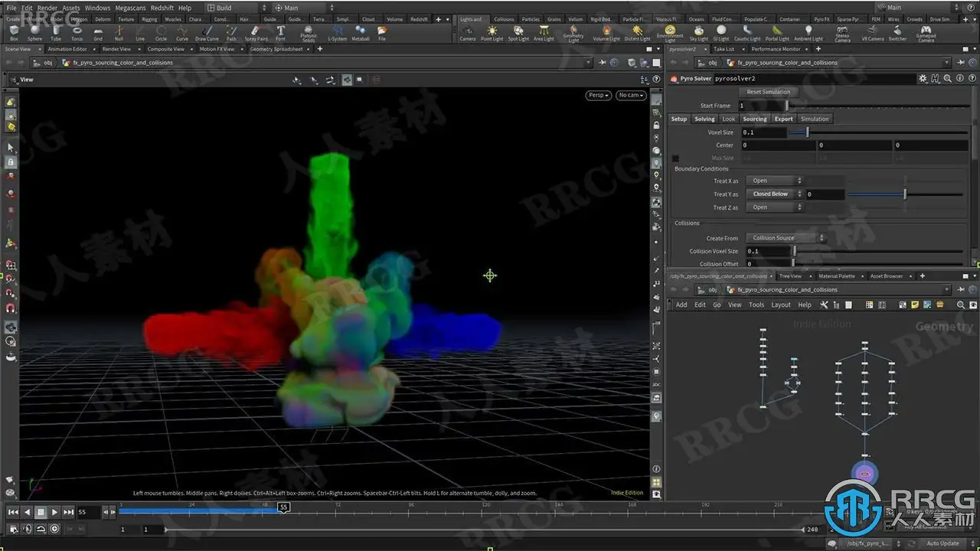Viewport: 980px width, 551px height.
Task: Choose the Circle shelf tool
Action: [x=161, y=32]
